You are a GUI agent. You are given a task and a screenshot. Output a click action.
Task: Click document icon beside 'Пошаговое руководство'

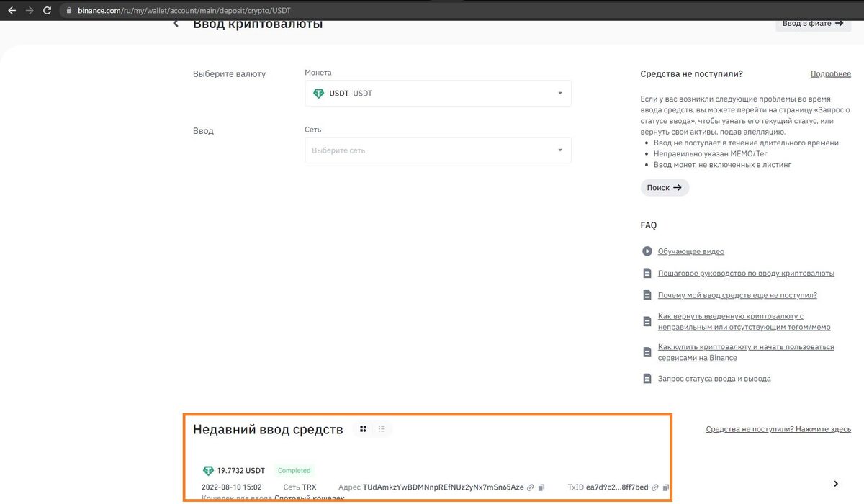646,274
